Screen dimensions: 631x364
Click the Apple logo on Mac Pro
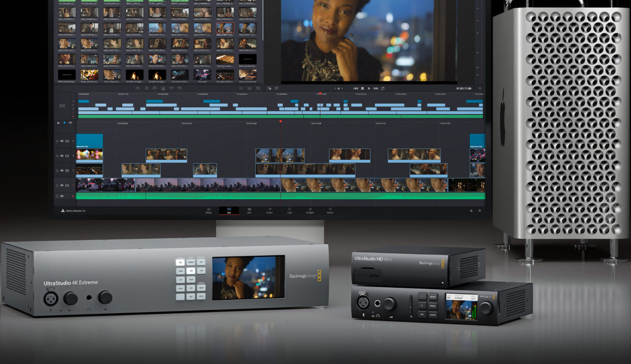(x=502, y=117)
